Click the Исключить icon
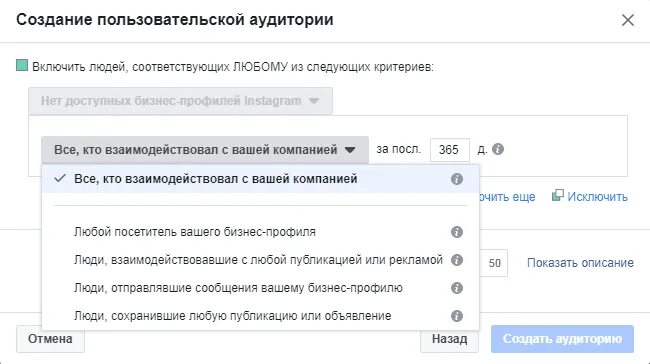The image size is (650, 364). (558, 195)
